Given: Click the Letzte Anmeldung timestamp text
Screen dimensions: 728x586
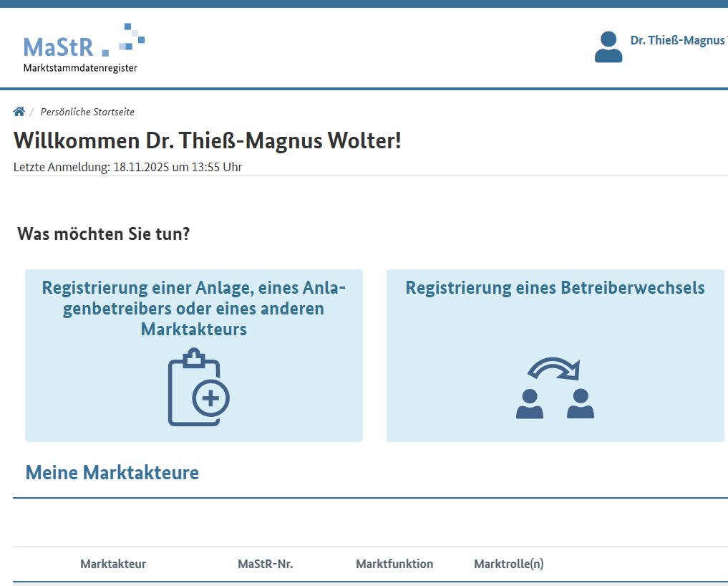Looking at the screenshot, I should coord(127,168).
